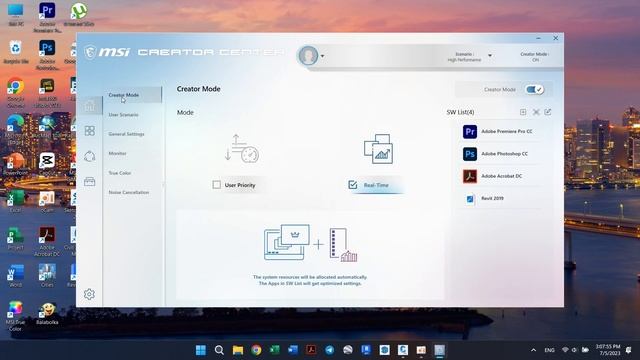Image resolution: width=640 pixels, height=360 pixels.
Task: Open File Explorer from taskbar
Action: coord(238,350)
